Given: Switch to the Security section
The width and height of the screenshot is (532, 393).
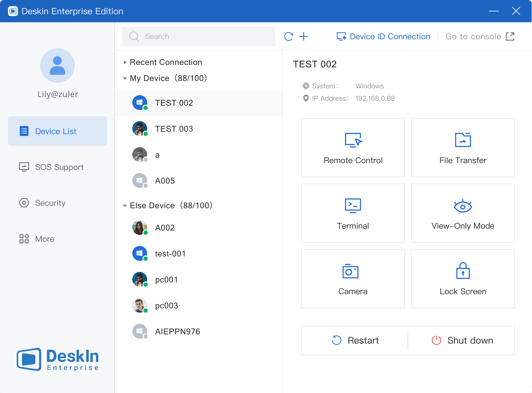Looking at the screenshot, I should point(57,203).
